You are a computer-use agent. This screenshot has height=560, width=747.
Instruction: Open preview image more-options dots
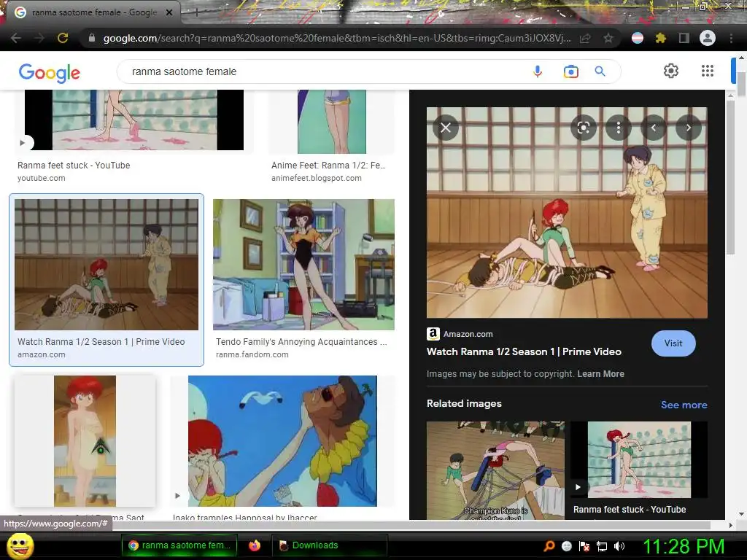pyautogui.click(x=619, y=128)
